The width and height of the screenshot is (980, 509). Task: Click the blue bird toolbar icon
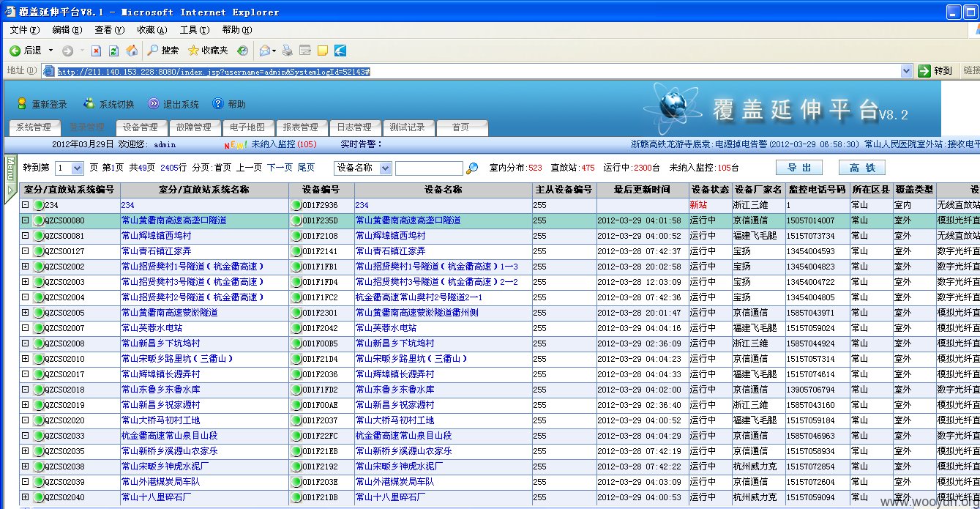340,51
